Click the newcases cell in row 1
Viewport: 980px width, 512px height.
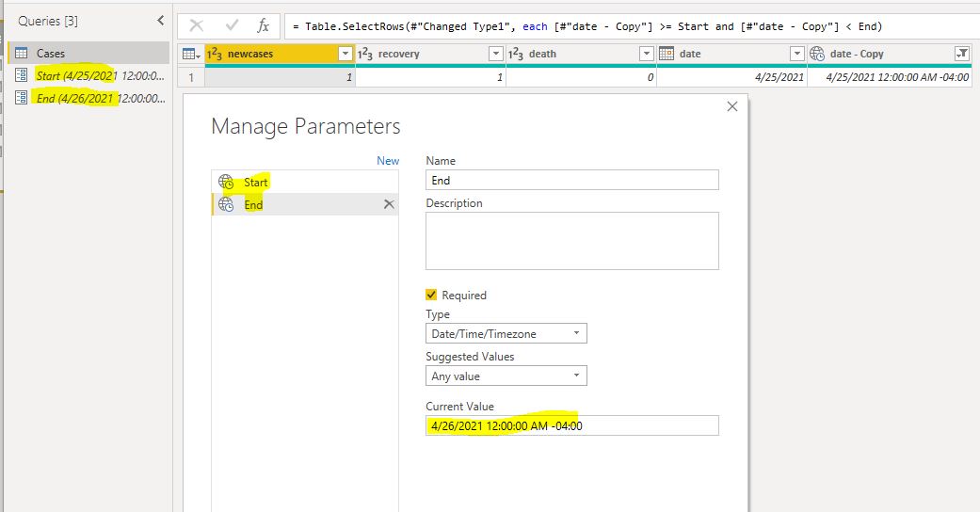(280, 77)
